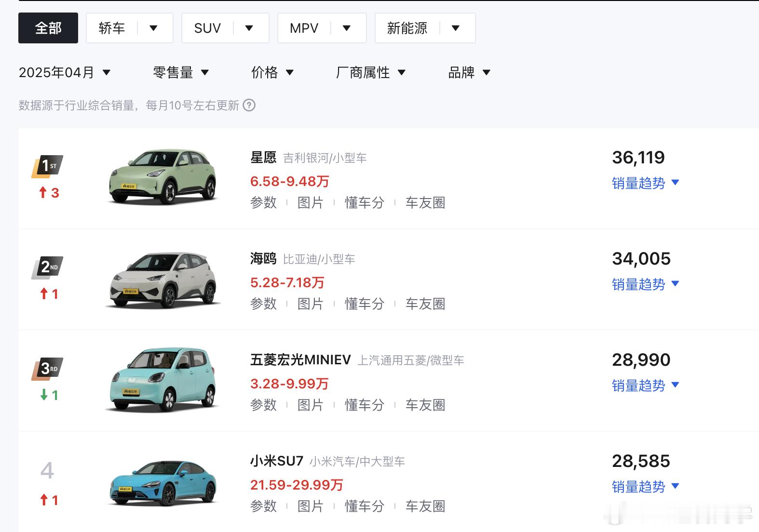Click the 1st place rank badge
The image size is (759, 532).
click(x=48, y=166)
